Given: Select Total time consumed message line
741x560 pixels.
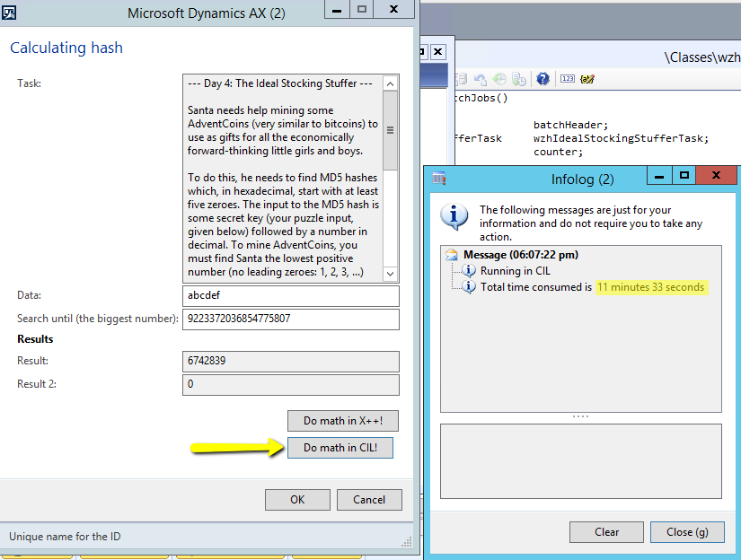Looking at the screenshot, I should pos(592,287).
